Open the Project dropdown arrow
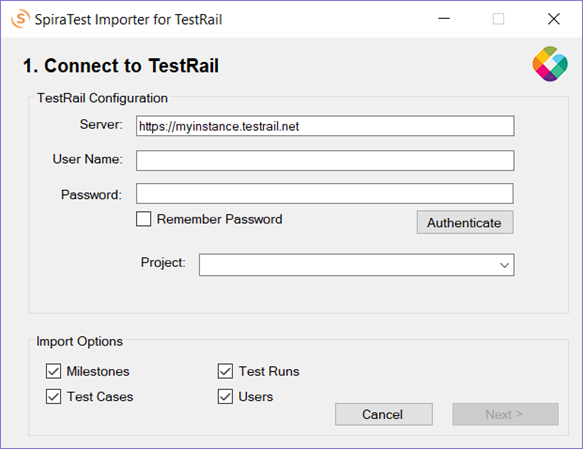 [504, 265]
